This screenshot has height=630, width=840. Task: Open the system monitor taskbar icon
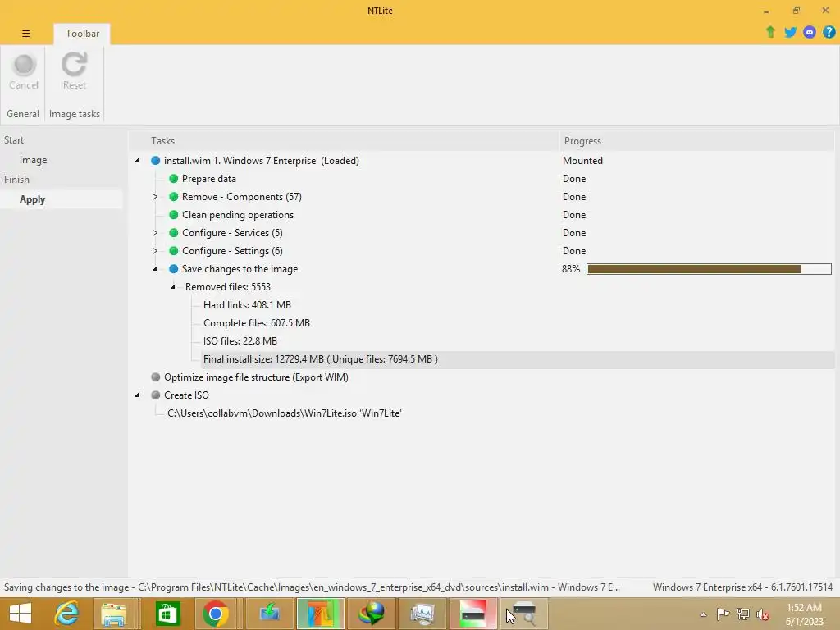422,614
